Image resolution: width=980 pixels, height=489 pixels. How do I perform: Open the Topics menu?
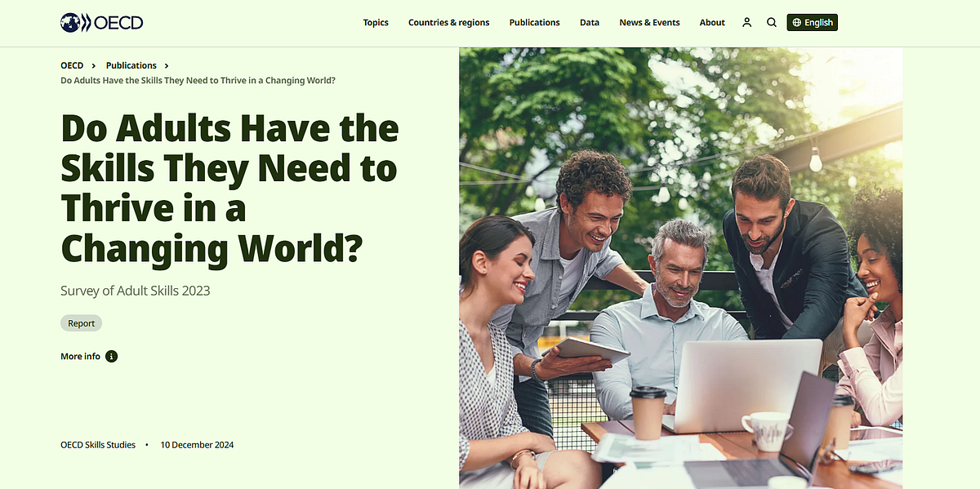pyautogui.click(x=376, y=23)
